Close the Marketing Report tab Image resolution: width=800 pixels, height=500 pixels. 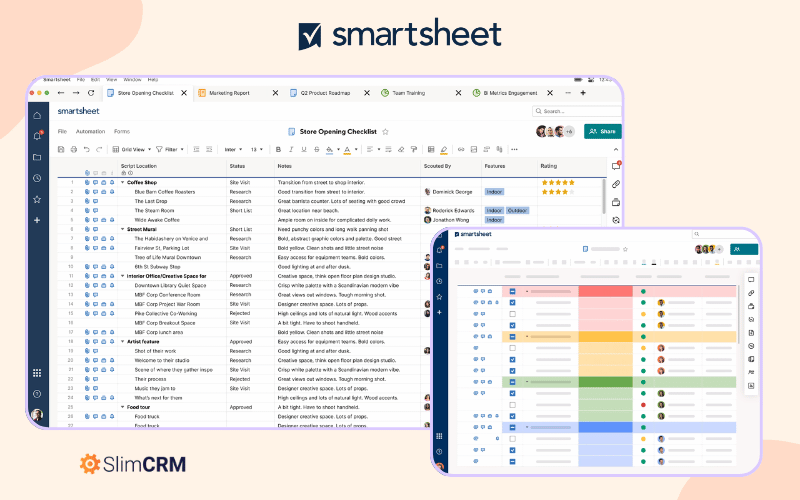276,93
